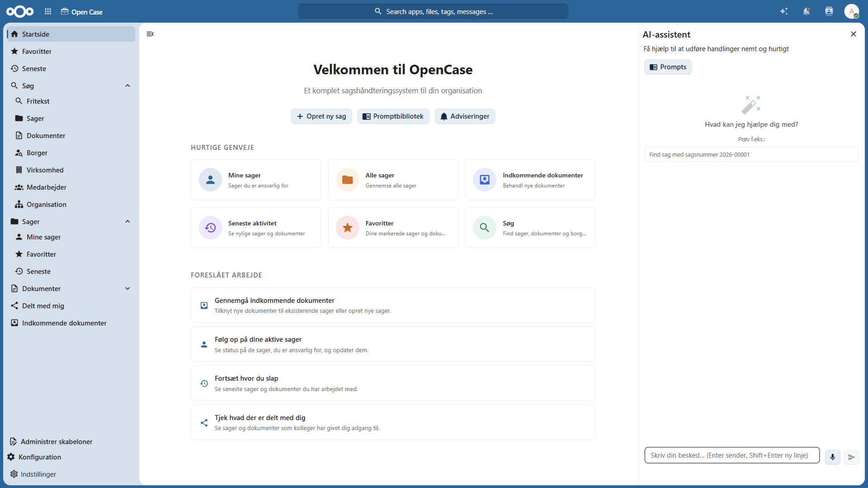Collapse the Søg section chevron
This screenshot has height=488, width=868.
[128, 86]
